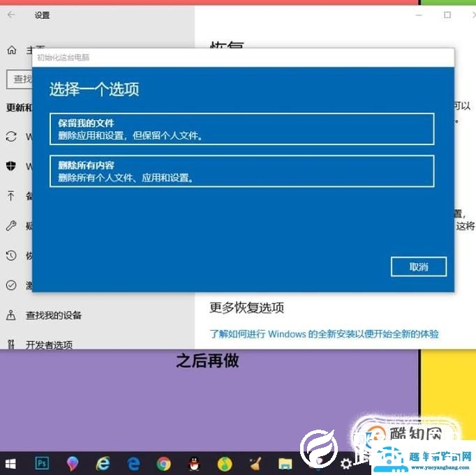Open the Windows fresh install help link
Screen dimensions: 476x475
[325, 334]
